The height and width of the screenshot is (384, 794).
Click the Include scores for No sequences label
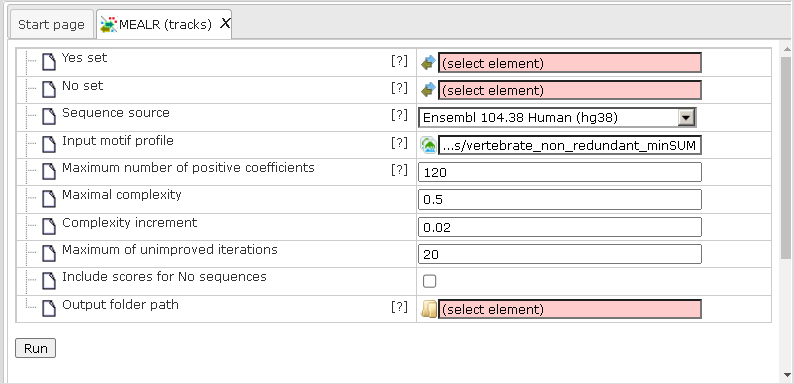(x=164, y=277)
